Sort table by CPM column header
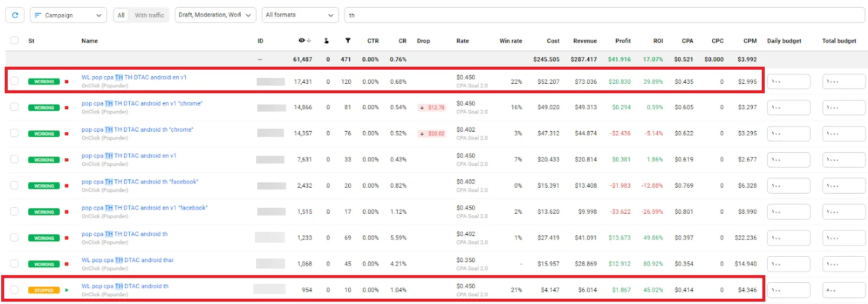The image size is (868, 304). coord(750,41)
